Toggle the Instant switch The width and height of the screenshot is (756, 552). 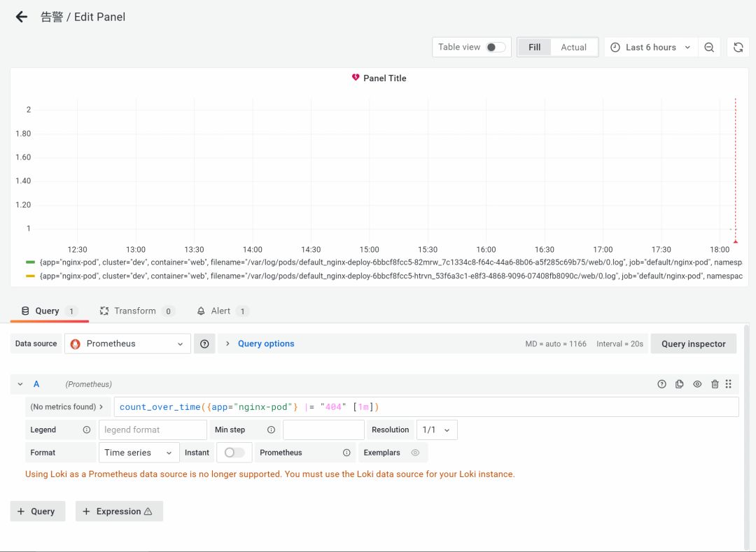[234, 453]
